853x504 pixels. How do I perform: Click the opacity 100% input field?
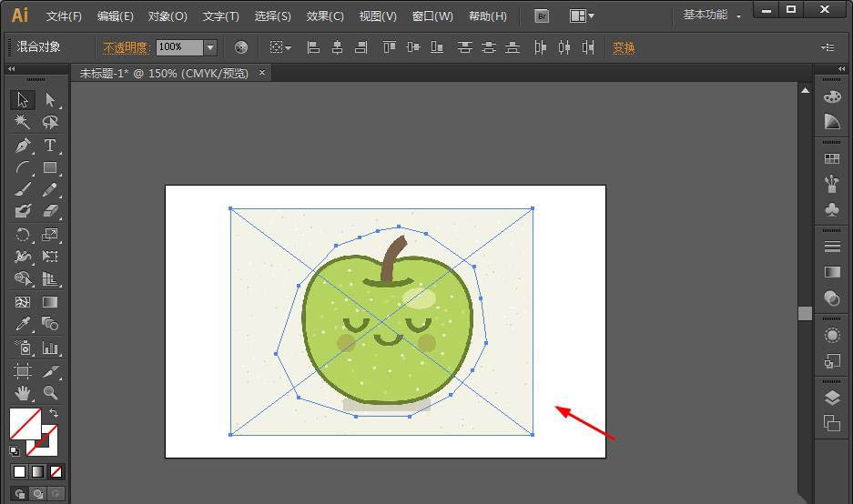[179, 47]
